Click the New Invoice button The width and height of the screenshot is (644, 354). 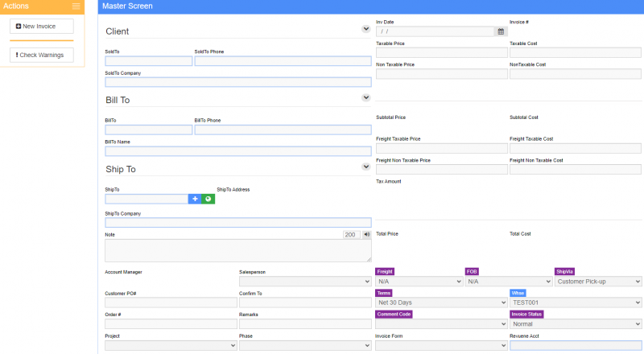click(x=42, y=27)
